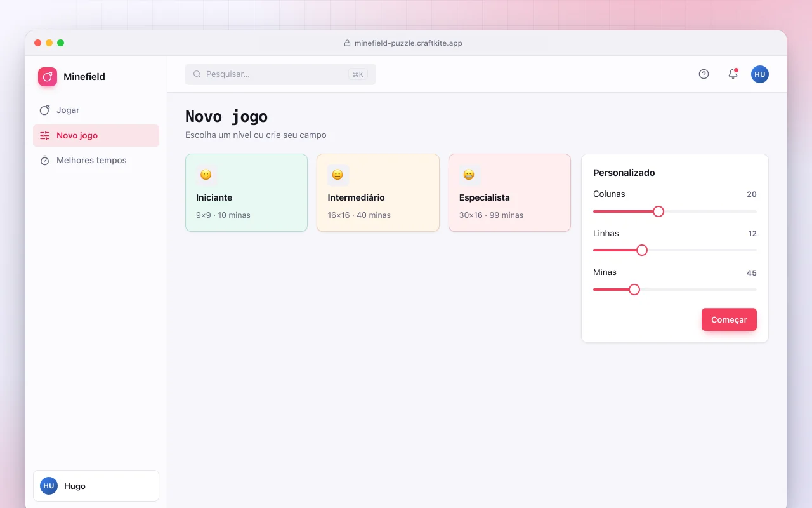812x508 pixels.
Task: Click the 'Novo jogo' page heading
Action: (x=226, y=117)
